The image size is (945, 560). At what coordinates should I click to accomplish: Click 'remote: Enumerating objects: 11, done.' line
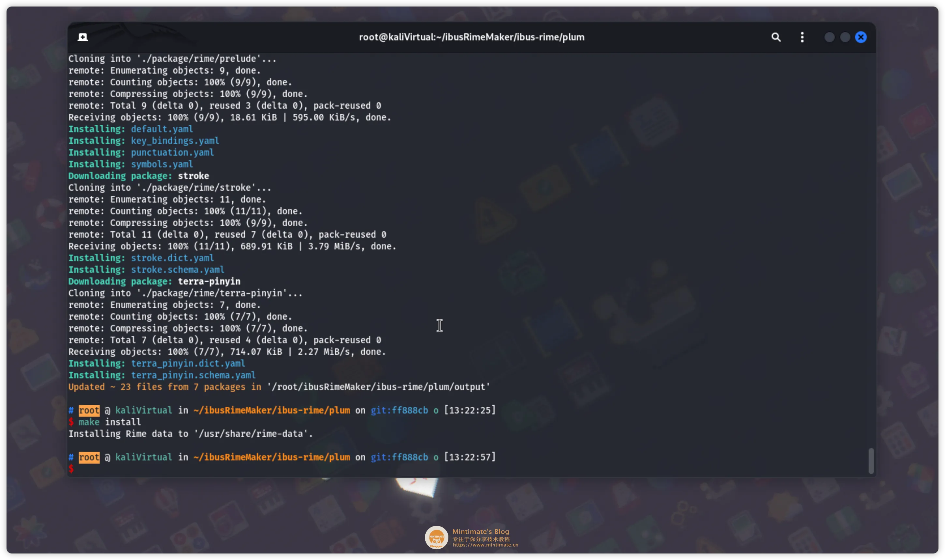pyautogui.click(x=167, y=199)
